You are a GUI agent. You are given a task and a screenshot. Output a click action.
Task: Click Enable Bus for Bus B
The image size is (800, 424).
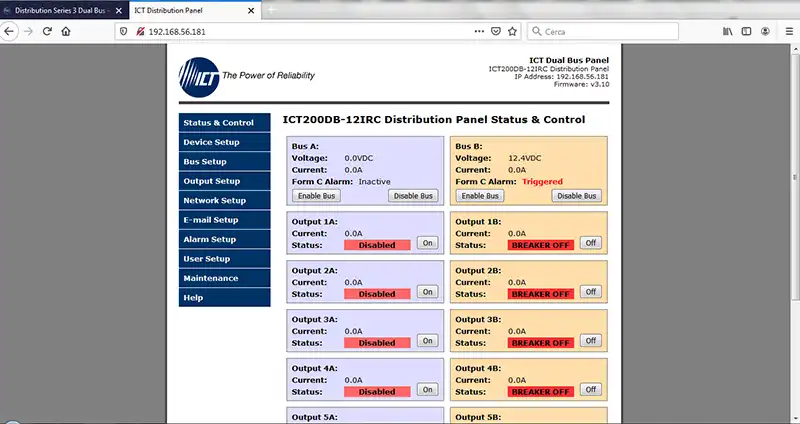point(480,195)
